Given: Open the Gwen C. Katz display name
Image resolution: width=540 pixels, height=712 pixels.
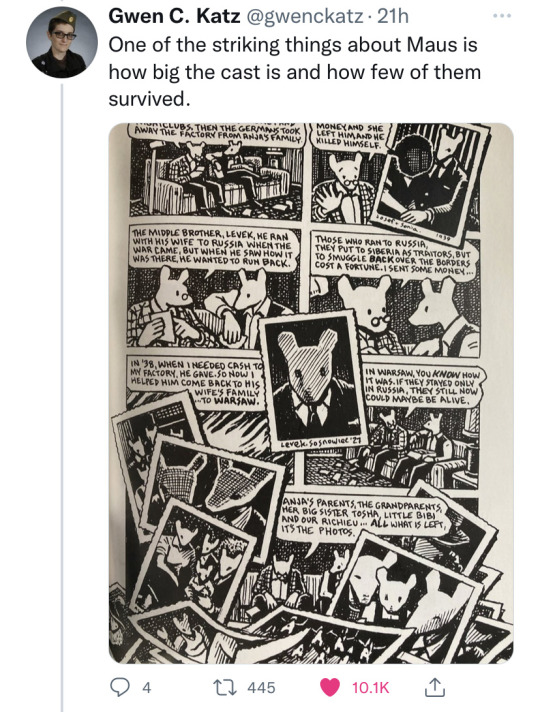Looking at the screenshot, I should pyautogui.click(x=174, y=17).
